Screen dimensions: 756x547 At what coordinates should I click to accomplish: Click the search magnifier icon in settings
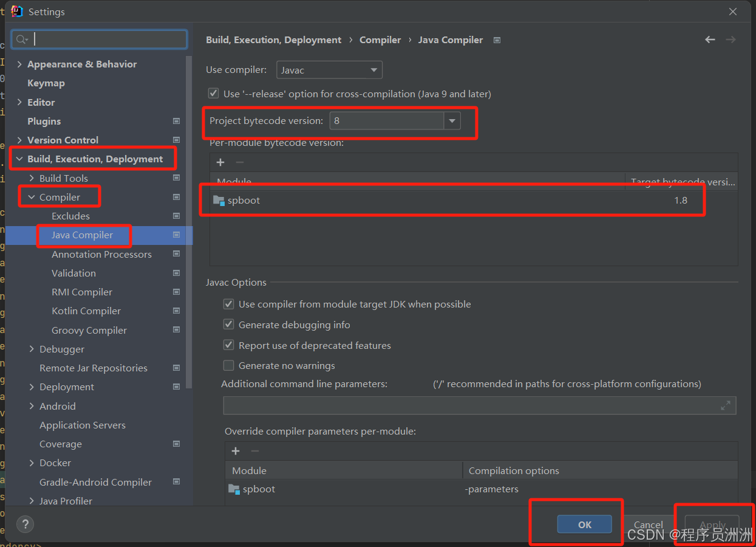[x=22, y=40]
